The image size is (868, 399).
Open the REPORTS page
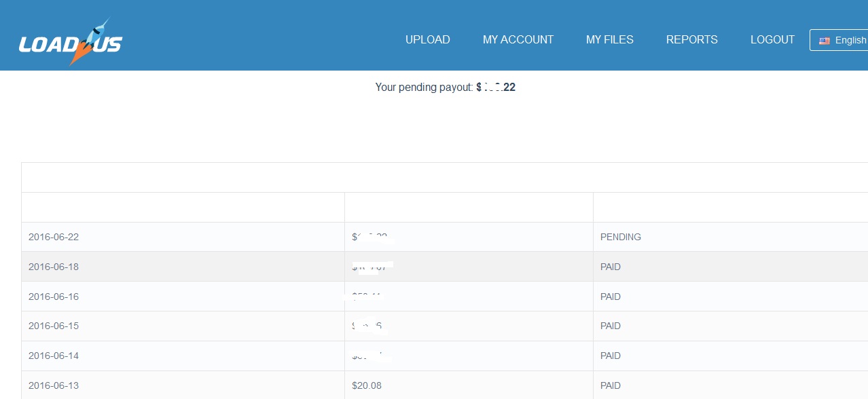click(x=692, y=40)
